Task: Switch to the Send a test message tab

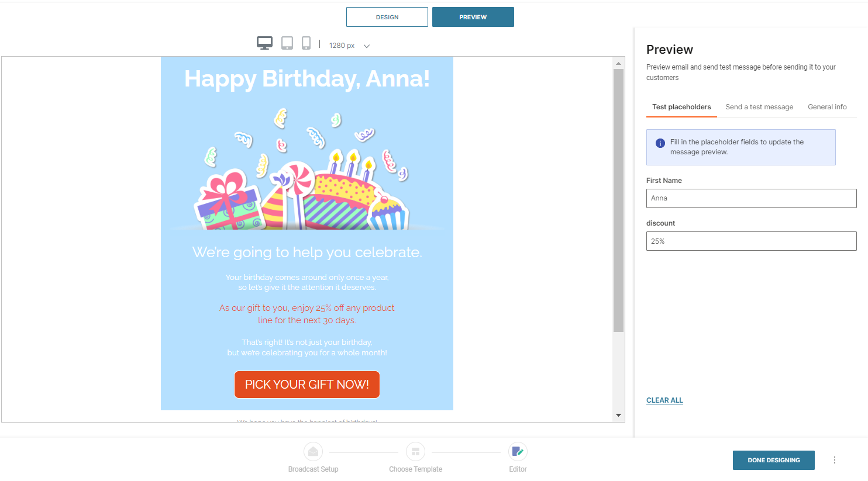Action: coord(759,107)
